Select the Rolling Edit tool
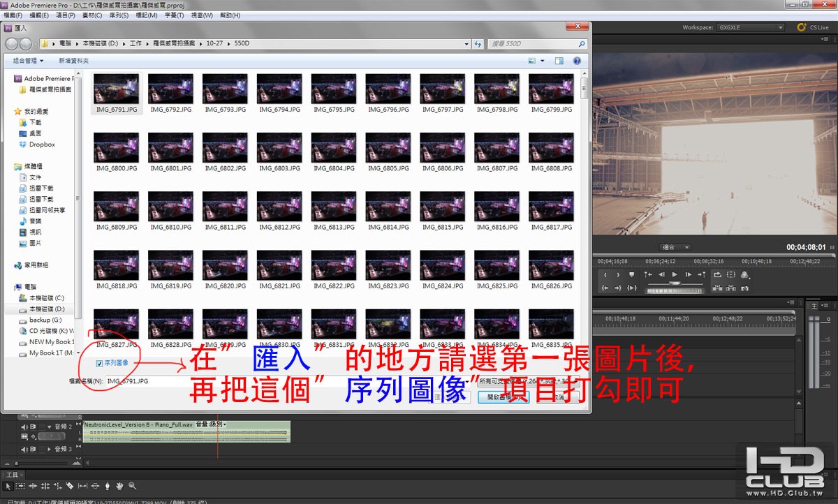838x504 pixels. [x=45, y=486]
